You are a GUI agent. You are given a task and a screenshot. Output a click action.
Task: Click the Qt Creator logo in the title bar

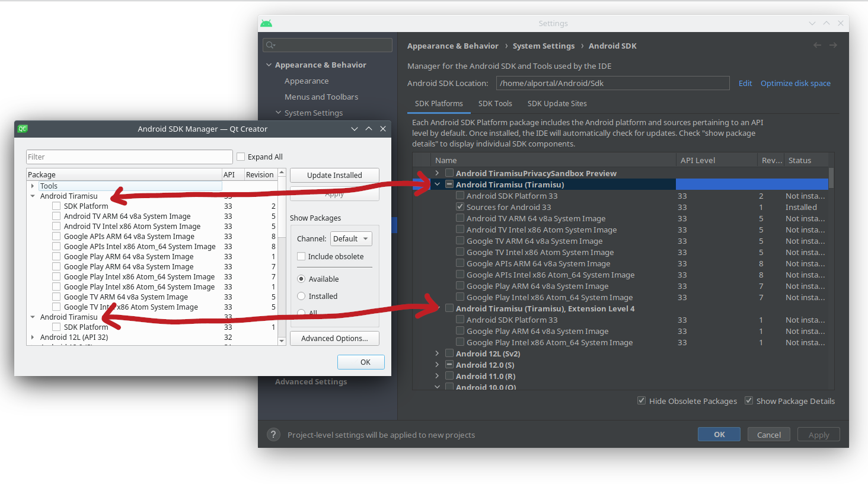[x=23, y=129]
